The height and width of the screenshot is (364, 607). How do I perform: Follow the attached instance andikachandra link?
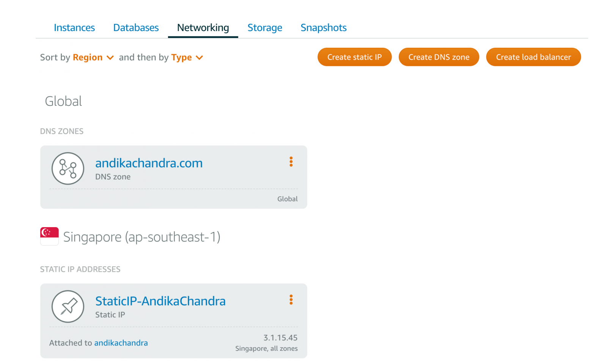121,343
